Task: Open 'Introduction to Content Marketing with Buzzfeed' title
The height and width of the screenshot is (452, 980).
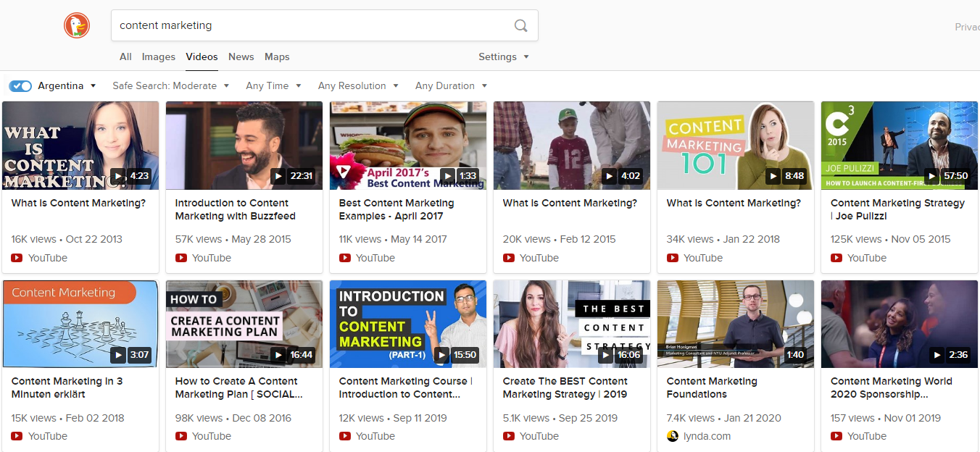Action: (x=235, y=209)
